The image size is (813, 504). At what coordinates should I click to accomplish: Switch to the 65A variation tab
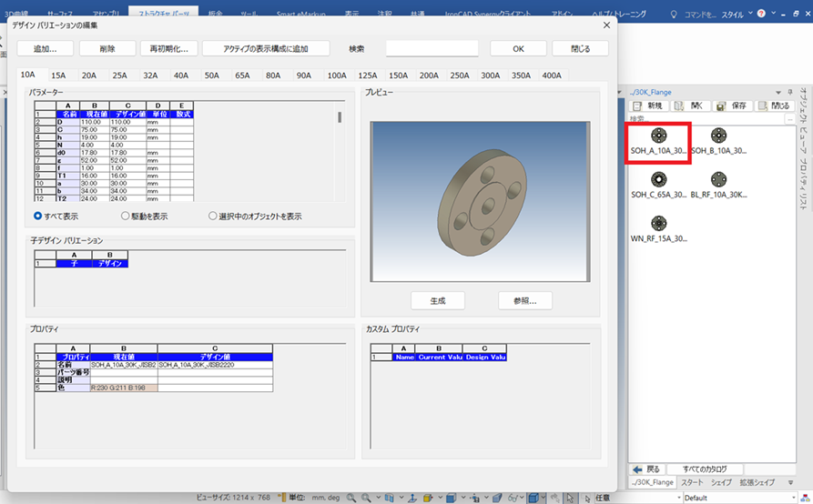click(x=242, y=76)
